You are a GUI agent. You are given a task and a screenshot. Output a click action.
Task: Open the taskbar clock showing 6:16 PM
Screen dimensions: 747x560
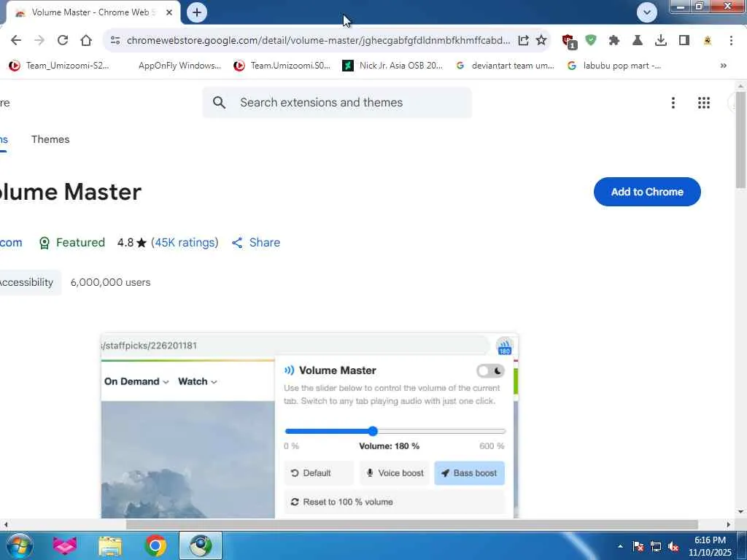[x=710, y=546]
